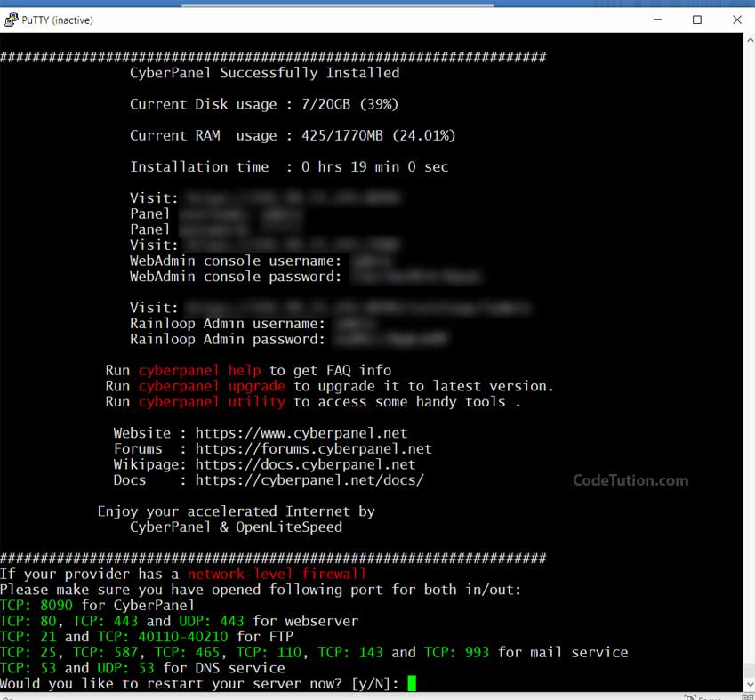Click 'UDP: 443' for webserver text

[x=212, y=621]
